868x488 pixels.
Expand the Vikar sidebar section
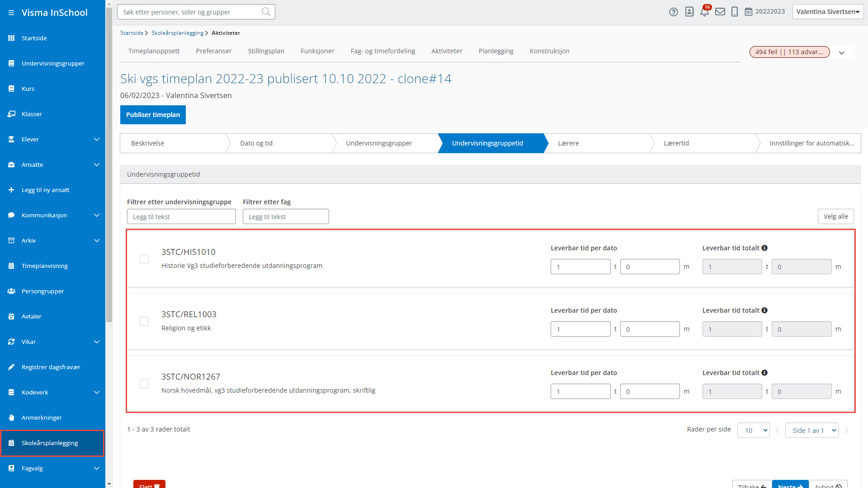[96, 342]
